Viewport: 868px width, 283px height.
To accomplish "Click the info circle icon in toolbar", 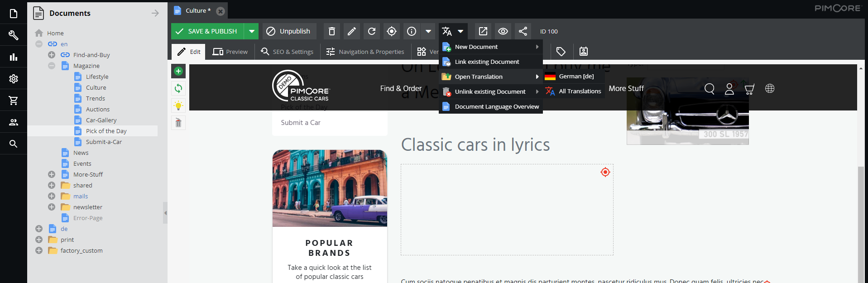I will tap(412, 31).
